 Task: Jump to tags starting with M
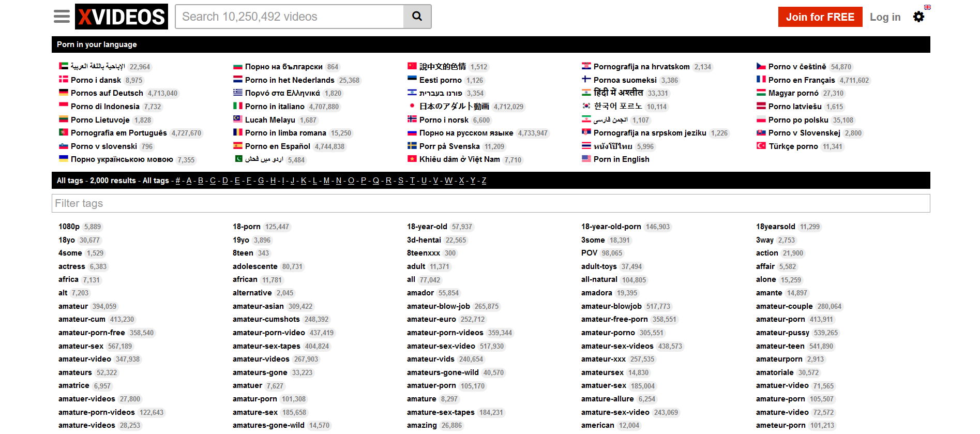326,181
